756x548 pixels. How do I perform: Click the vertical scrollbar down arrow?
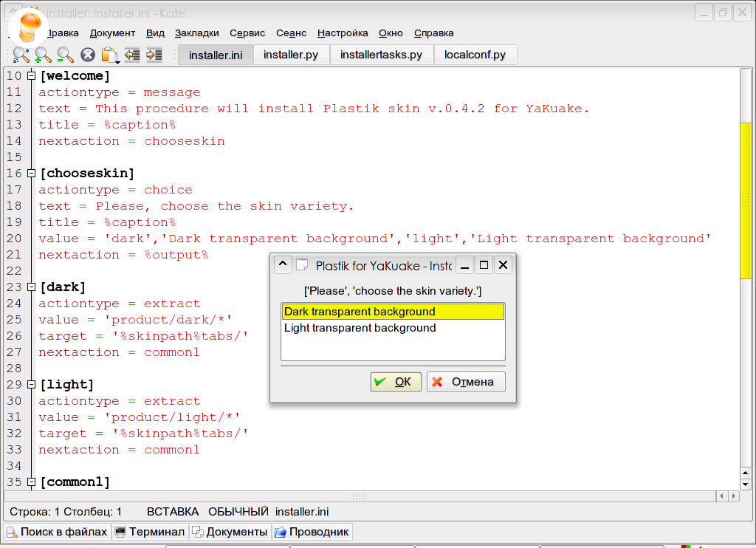click(x=746, y=484)
